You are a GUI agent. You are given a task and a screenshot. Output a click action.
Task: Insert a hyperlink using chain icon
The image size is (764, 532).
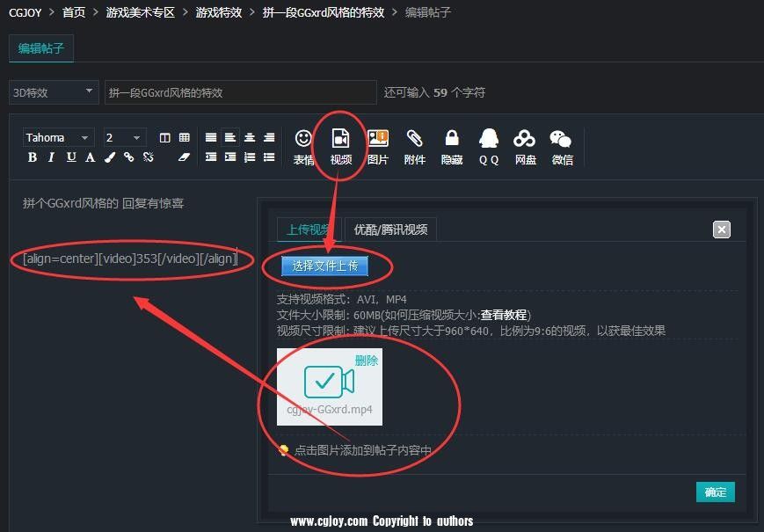[x=128, y=157]
